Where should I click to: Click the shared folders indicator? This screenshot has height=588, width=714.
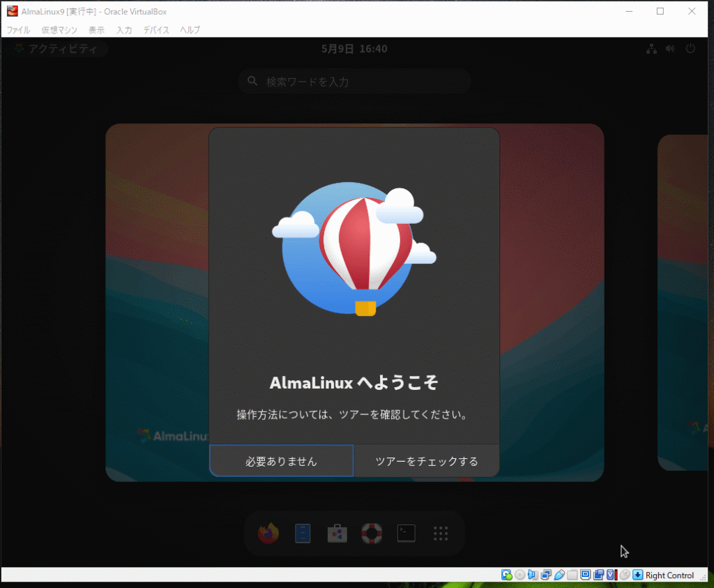coord(572,575)
